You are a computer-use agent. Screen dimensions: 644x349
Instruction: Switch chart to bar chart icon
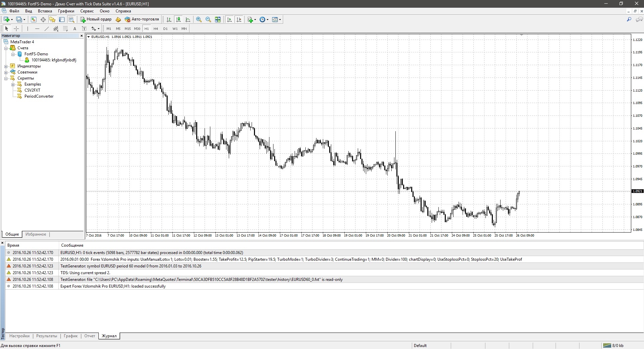point(169,19)
